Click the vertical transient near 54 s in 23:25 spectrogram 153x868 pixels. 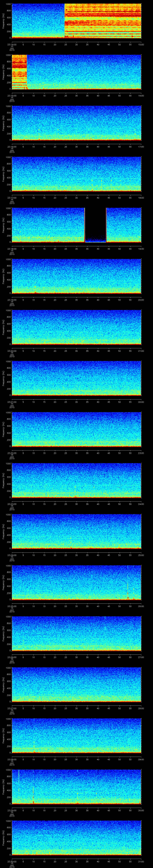pyautogui.click(x=128, y=582)
